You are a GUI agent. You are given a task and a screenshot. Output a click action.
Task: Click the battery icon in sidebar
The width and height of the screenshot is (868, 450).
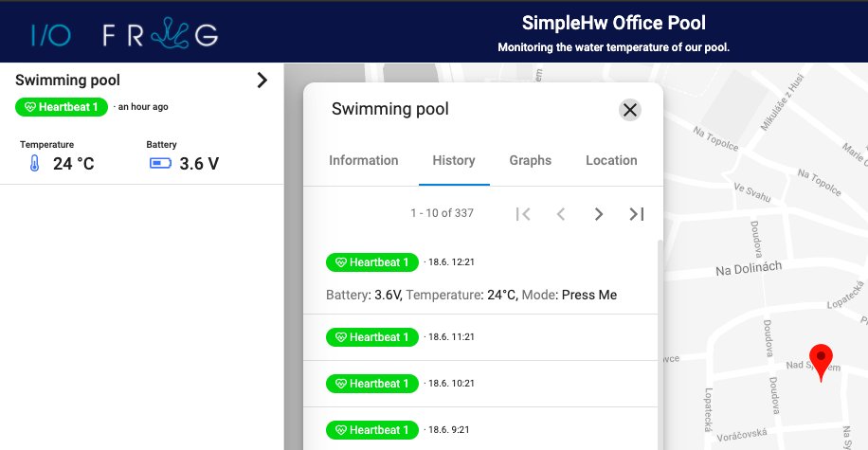160,163
